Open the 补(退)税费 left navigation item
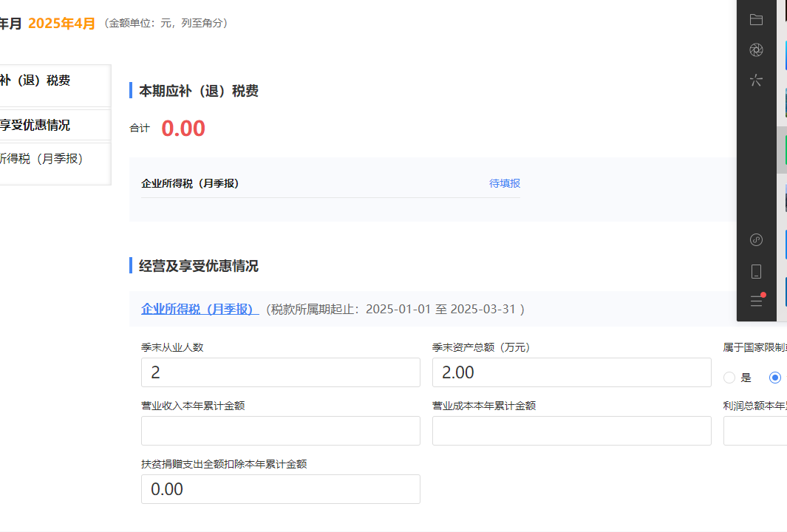Viewport: 787px width, 532px height. (x=55, y=85)
